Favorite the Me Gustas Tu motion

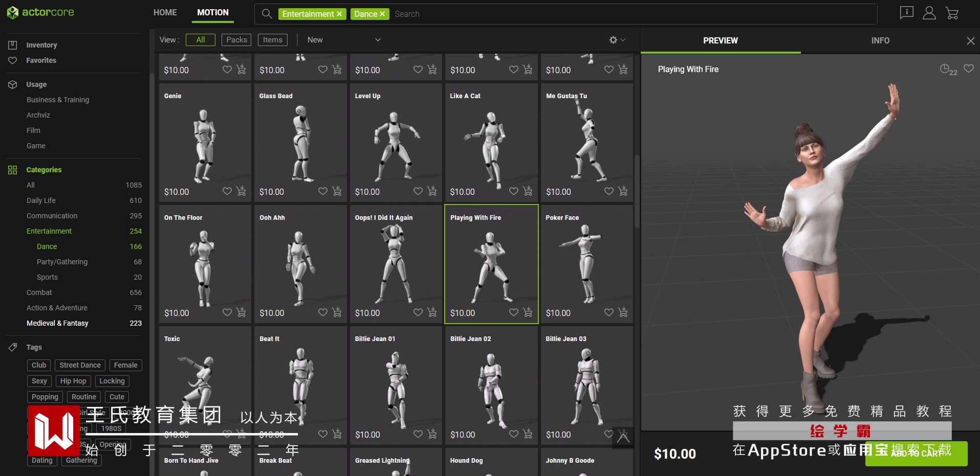pos(609,191)
